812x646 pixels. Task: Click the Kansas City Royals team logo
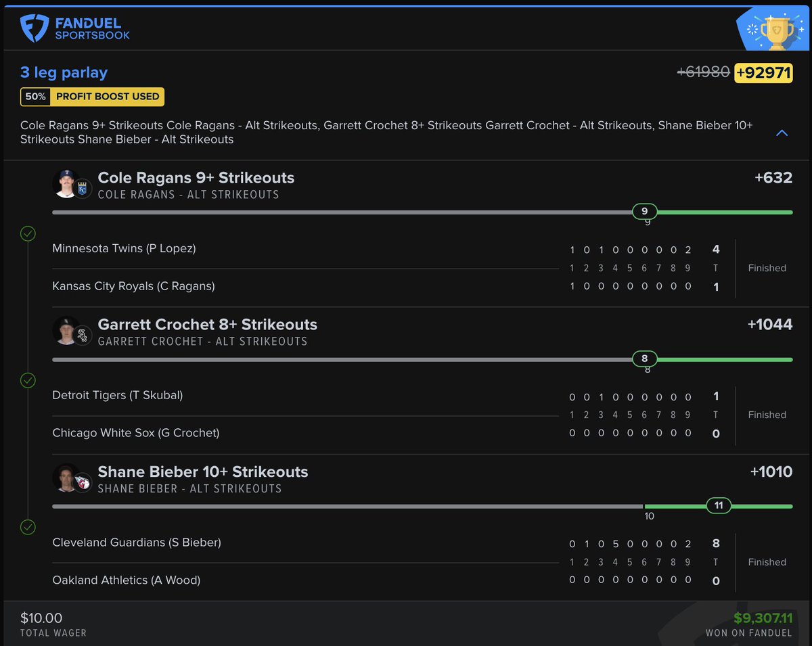[83, 189]
